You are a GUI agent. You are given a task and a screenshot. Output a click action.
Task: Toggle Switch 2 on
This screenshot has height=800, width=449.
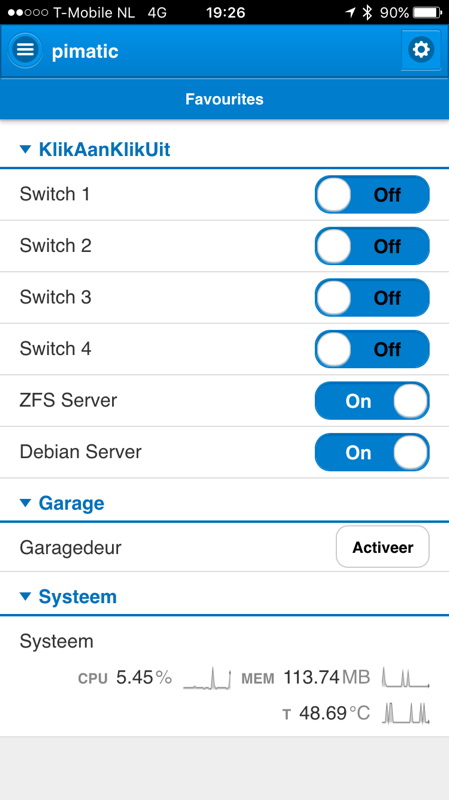[x=372, y=246]
